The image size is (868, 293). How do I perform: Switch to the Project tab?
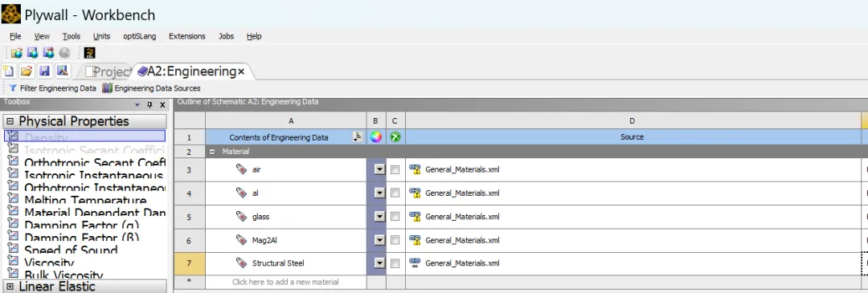point(108,71)
